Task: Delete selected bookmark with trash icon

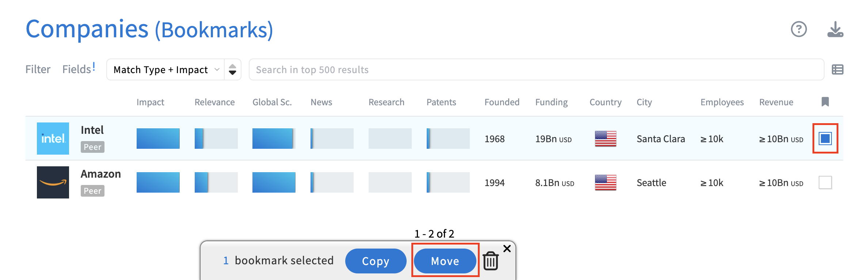Action: tap(491, 261)
